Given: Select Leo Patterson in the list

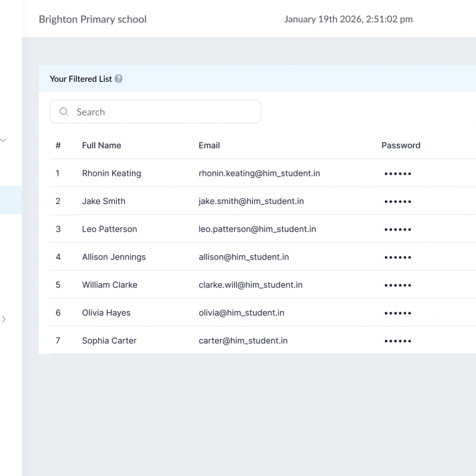Looking at the screenshot, I should tap(109, 229).
